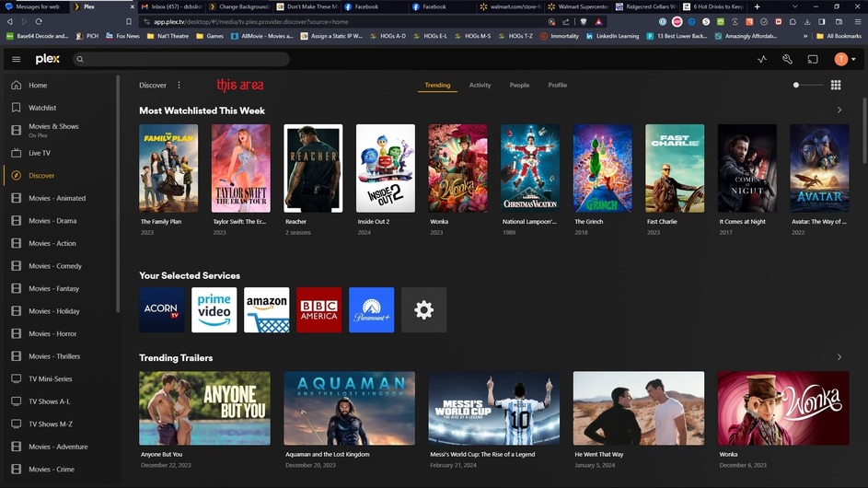Play the Aquaman Lost Kingdom trailer
This screenshot has width=868, height=488.
[x=349, y=408]
